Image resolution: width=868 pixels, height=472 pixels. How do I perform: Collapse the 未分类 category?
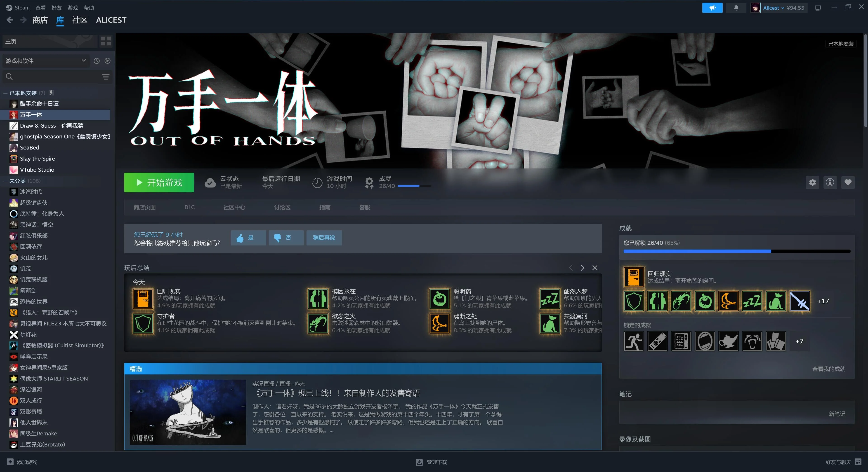[5, 181]
